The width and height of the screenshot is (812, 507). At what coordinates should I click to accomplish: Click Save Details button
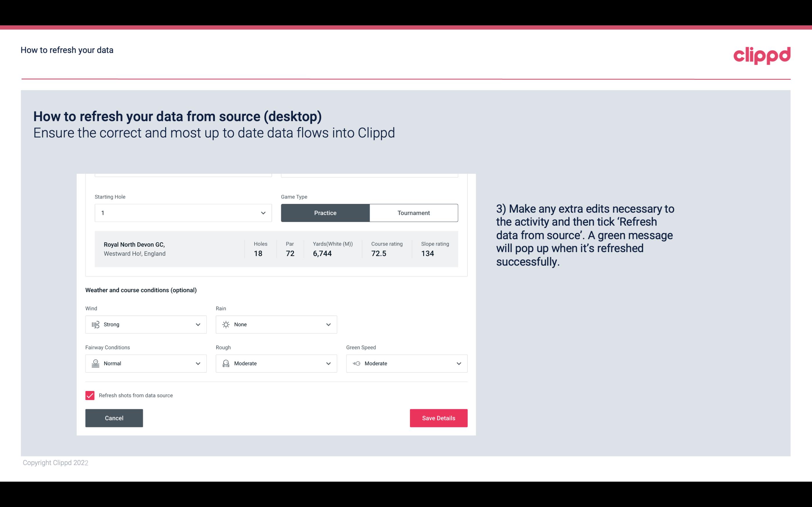pyautogui.click(x=438, y=418)
